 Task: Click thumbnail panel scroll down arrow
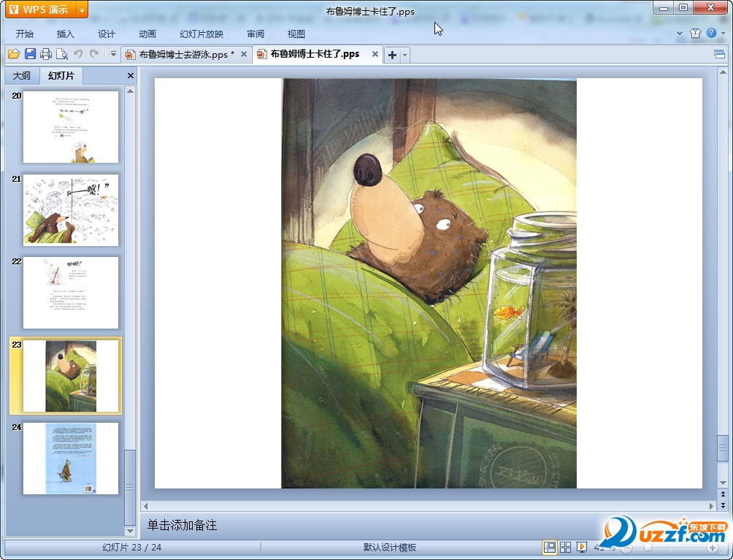point(131,531)
